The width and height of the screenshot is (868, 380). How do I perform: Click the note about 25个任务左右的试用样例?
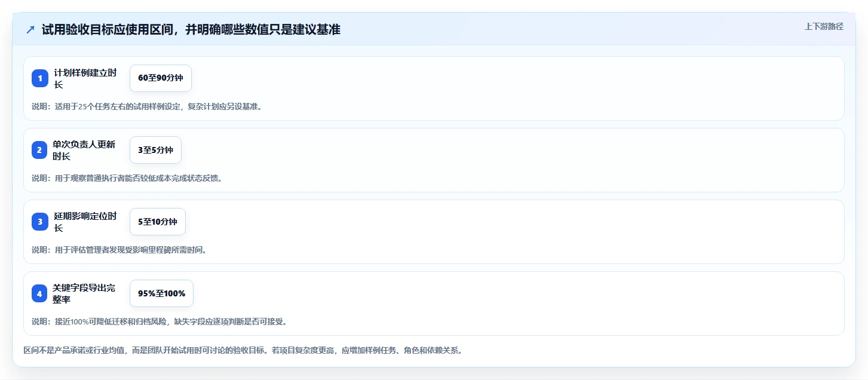pos(147,107)
